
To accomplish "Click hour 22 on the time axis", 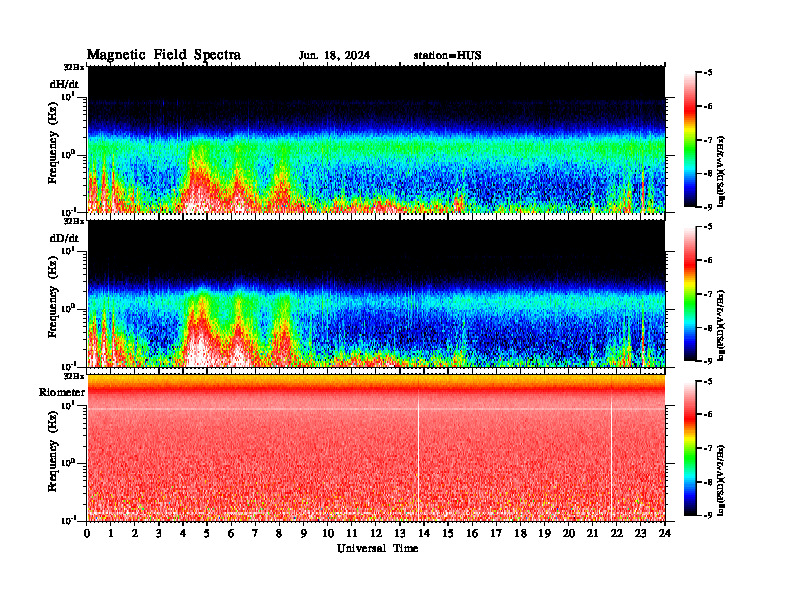I will [x=617, y=533].
